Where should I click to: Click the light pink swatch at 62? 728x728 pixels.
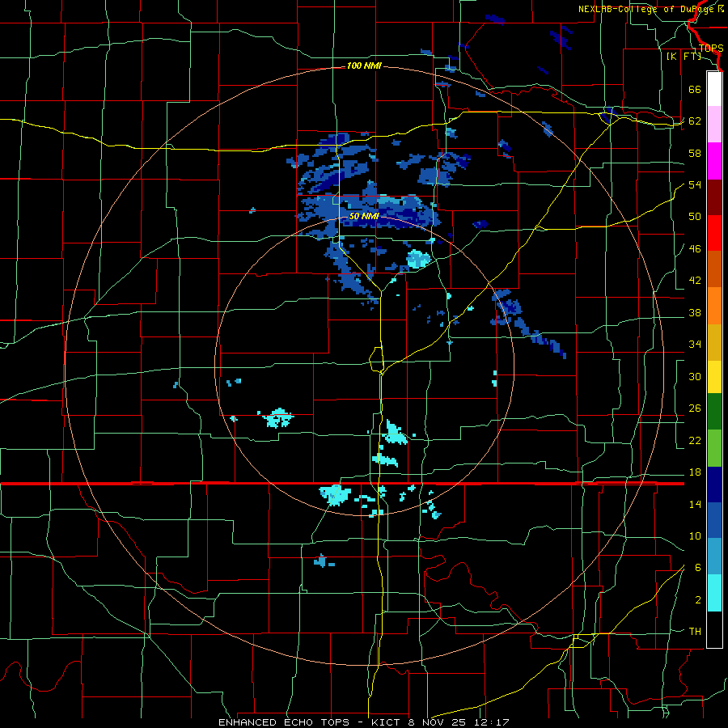[714, 125]
